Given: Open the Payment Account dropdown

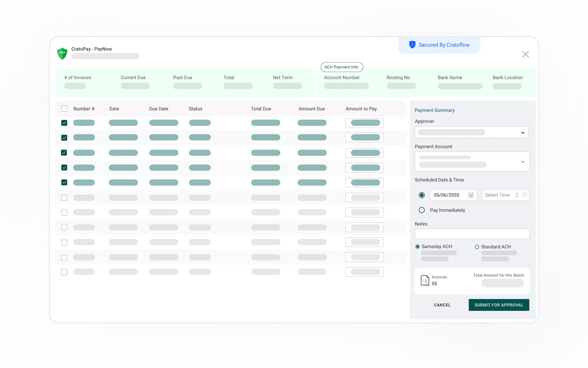Looking at the screenshot, I should (x=522, y=162).
